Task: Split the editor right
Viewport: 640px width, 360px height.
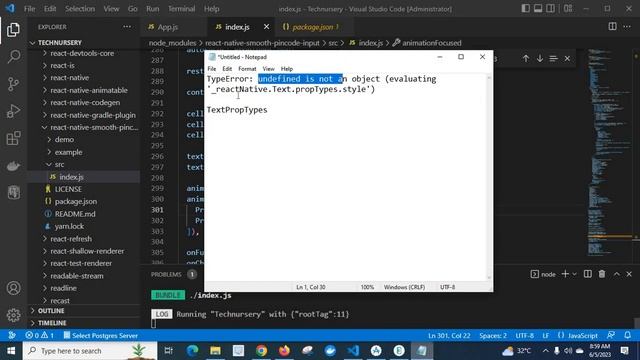Action: 612,27
